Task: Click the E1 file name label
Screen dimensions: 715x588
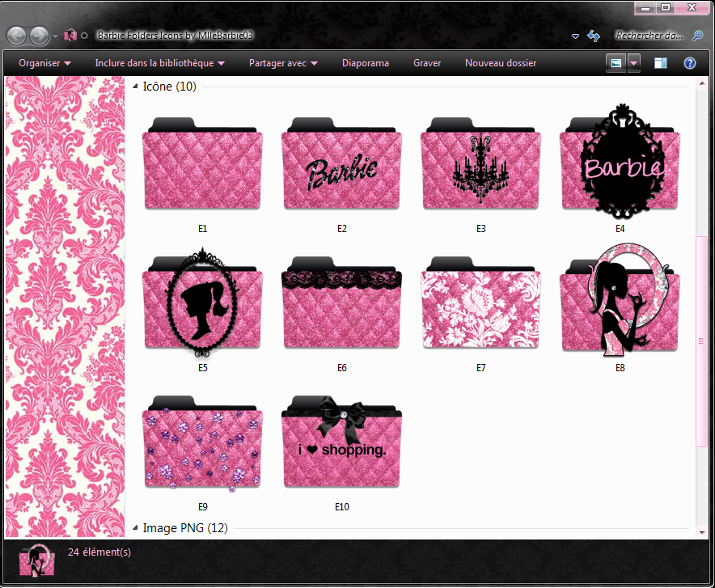Action: (x=202, y=229)
